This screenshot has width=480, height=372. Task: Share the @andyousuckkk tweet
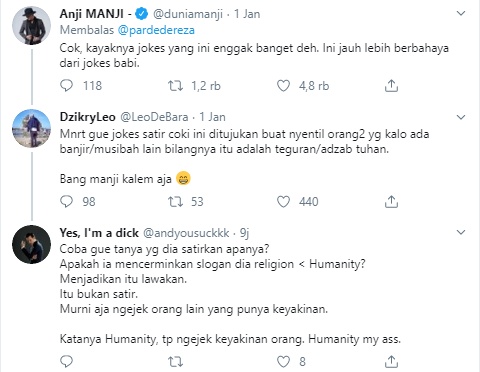(x=391, y=361)
